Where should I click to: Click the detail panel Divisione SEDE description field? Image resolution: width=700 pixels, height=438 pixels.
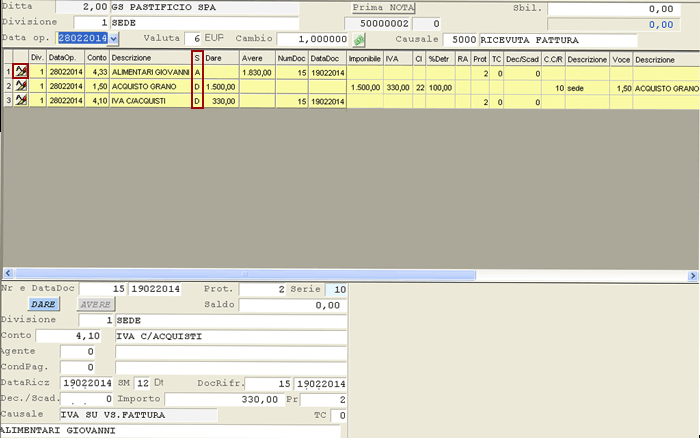click(231, 321)
